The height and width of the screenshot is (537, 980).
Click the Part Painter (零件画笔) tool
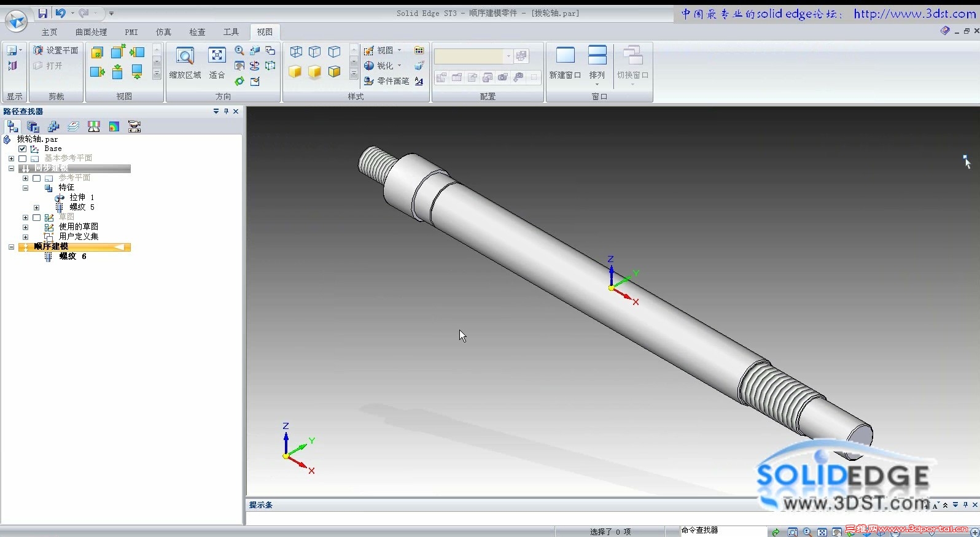pyautogui.click(x=386, y=81)
